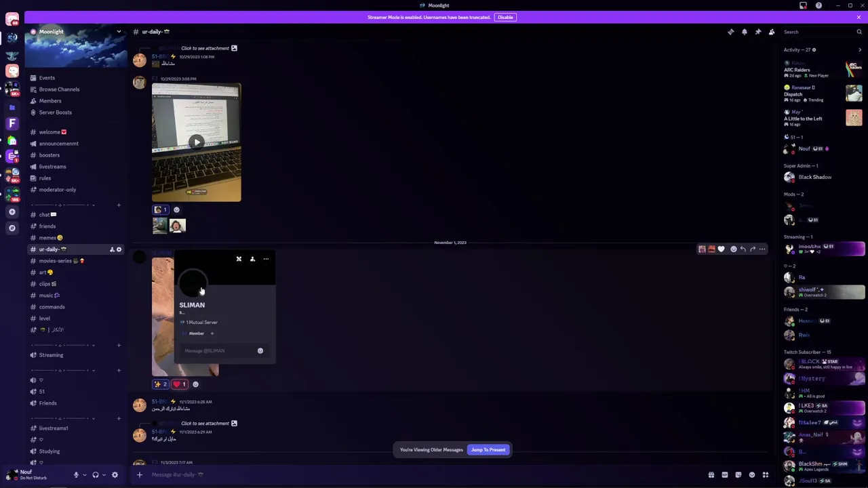Image resolution: width=868 pixels, height=488 pixels.
Task: Open the threads icon in channel header
Action: click(730, 32)
